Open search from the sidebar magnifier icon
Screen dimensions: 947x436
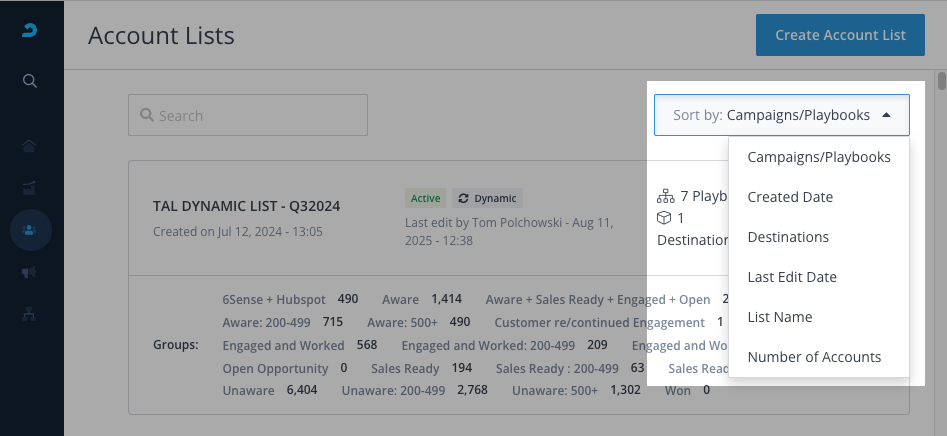pos(31,81)
